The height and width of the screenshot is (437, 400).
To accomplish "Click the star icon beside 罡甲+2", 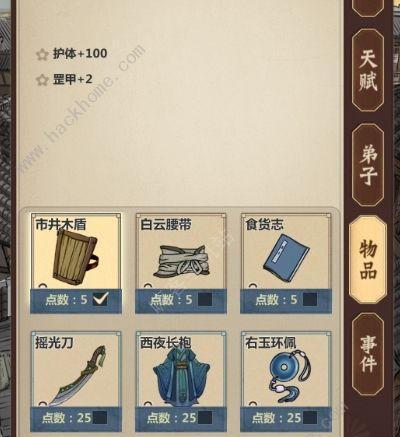I will tap(42, 80).
